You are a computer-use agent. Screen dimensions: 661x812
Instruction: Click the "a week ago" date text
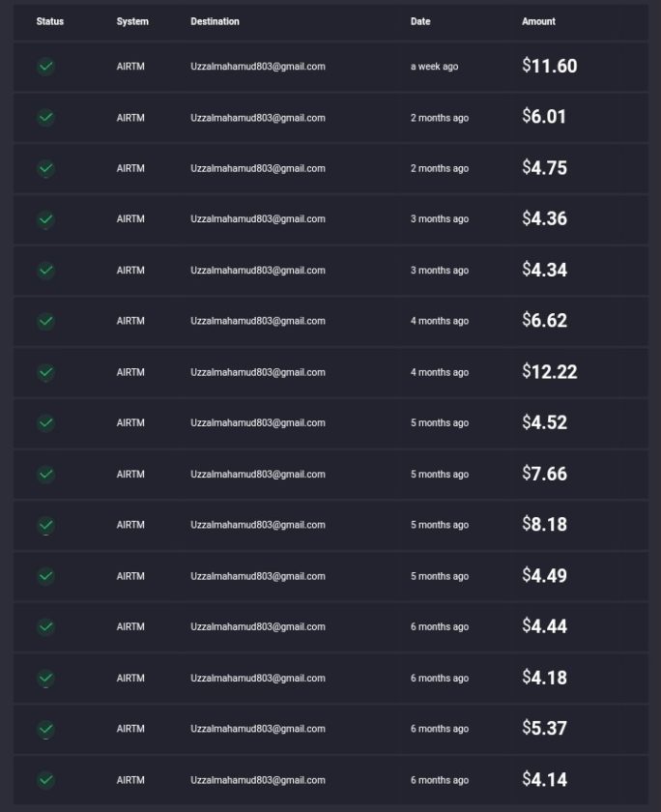[x=434, y=67]
